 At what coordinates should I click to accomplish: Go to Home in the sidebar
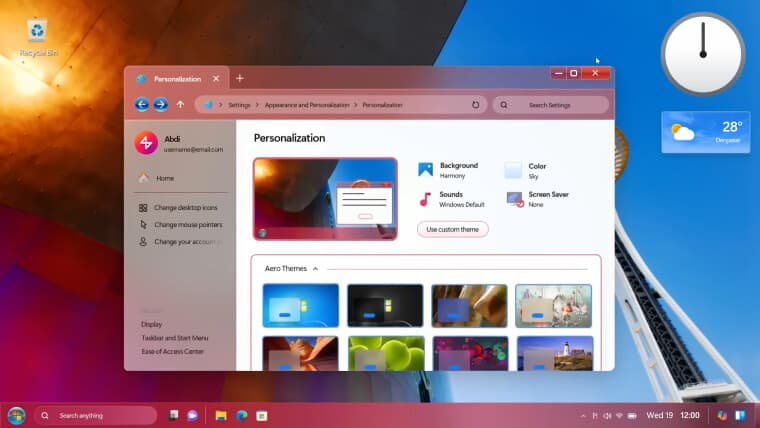pyautogui.click(x=165, y=178)
